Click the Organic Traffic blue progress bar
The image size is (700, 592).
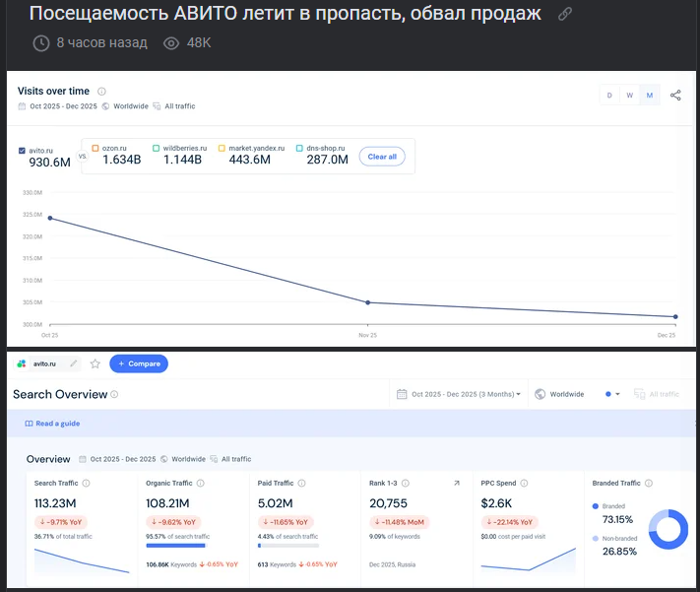coord(175,546)
